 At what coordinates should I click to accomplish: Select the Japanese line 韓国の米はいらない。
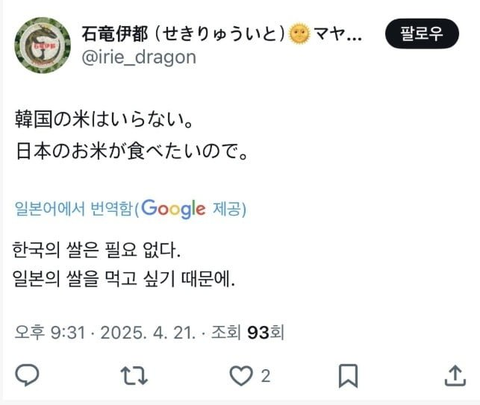click(104, 120)
